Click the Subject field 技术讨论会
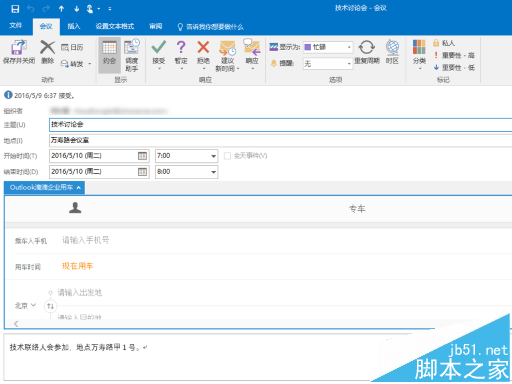The image size is (512, 384). coord(280,125)
